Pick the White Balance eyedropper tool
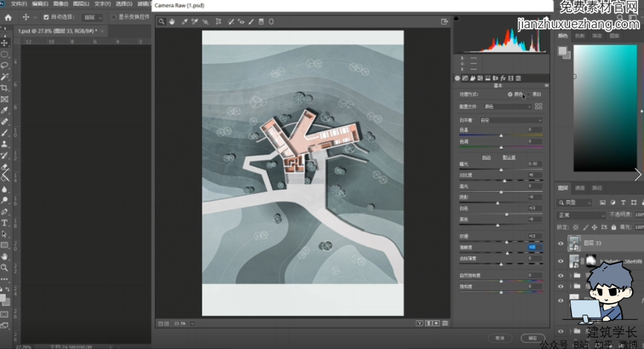Viewport: 644px width, 349px height. pos(185,21)
